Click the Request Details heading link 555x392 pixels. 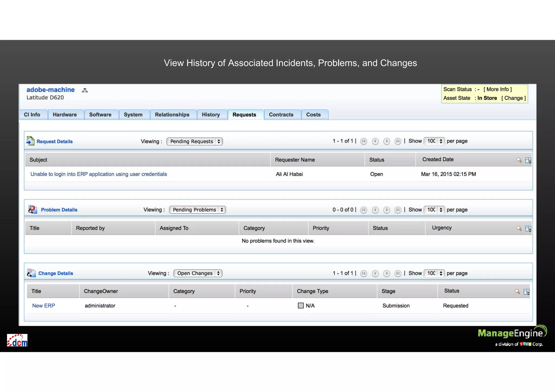coord(54,141)
